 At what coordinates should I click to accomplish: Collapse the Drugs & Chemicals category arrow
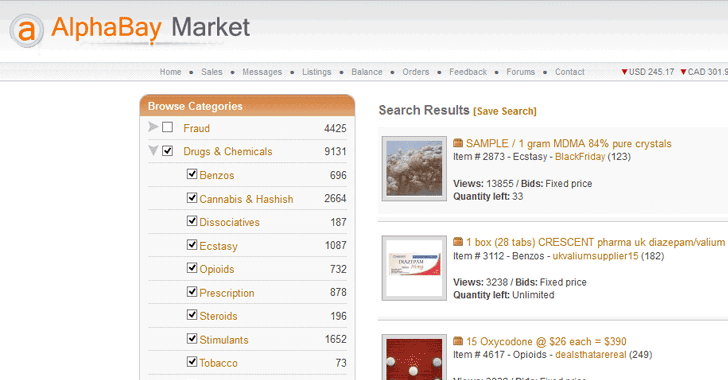click(153, 151)
